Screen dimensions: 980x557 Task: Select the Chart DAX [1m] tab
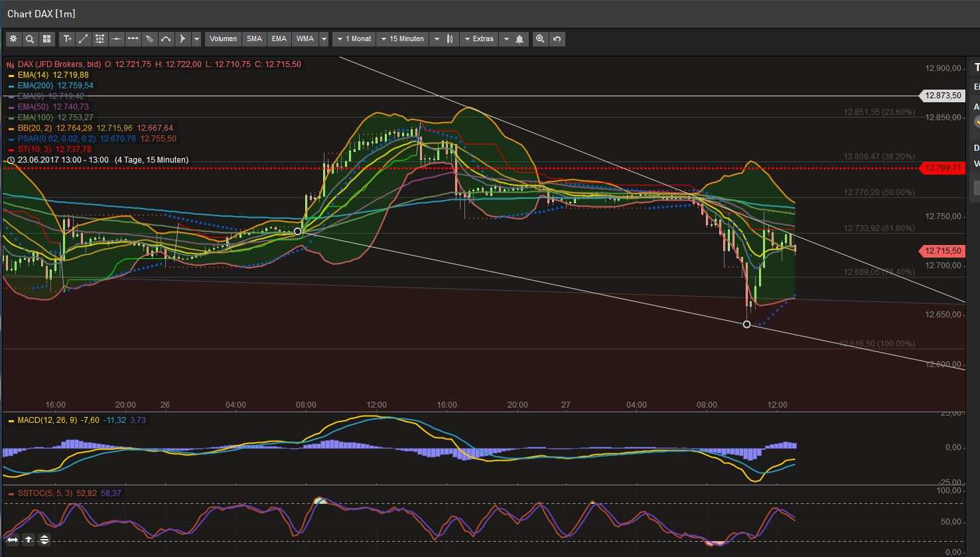click(41, 13)
